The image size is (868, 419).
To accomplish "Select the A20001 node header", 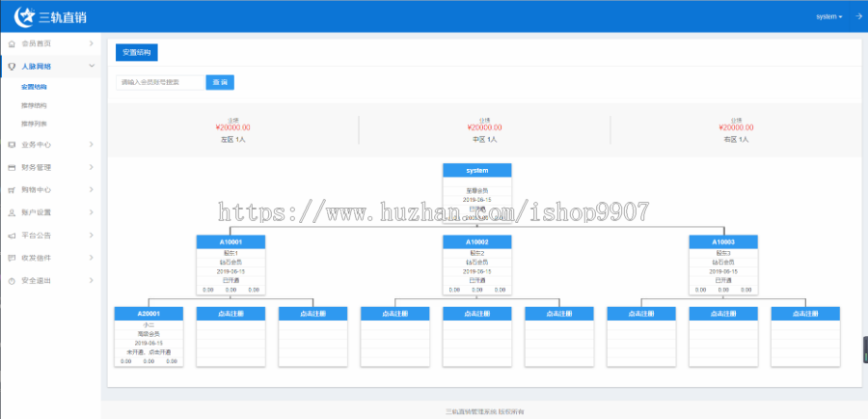I will coord(149,314).
